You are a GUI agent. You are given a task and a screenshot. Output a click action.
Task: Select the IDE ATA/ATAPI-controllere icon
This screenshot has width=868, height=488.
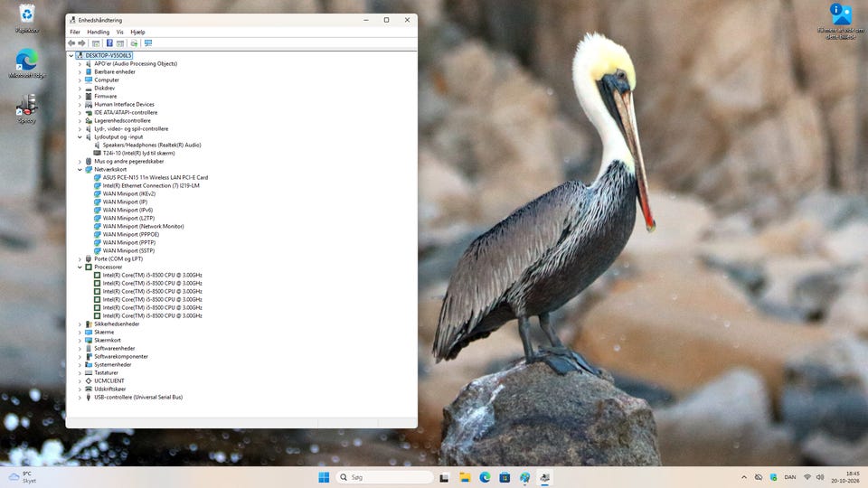89,112
